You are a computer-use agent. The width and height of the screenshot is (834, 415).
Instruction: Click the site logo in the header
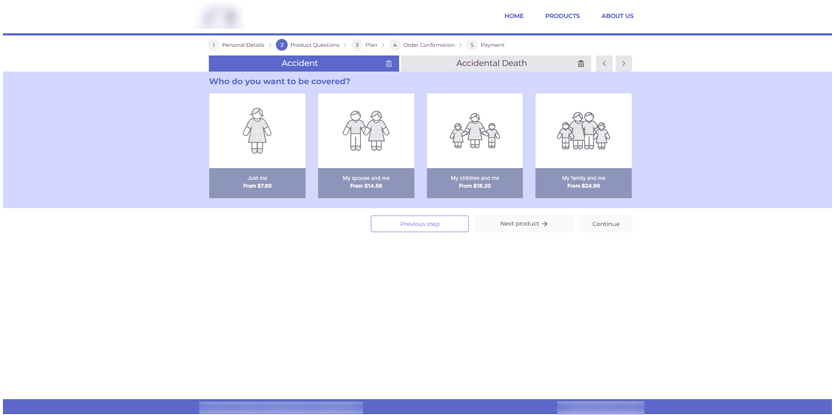(220, 16)
